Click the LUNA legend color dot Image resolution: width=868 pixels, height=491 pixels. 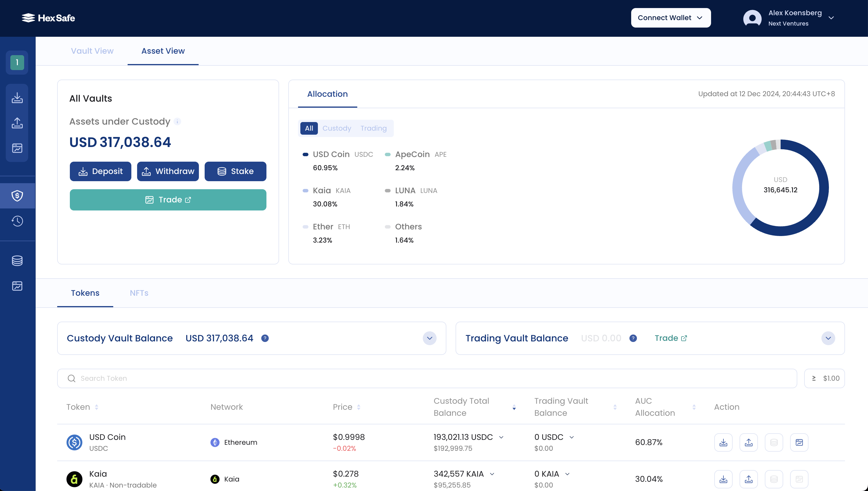point(388,191)
